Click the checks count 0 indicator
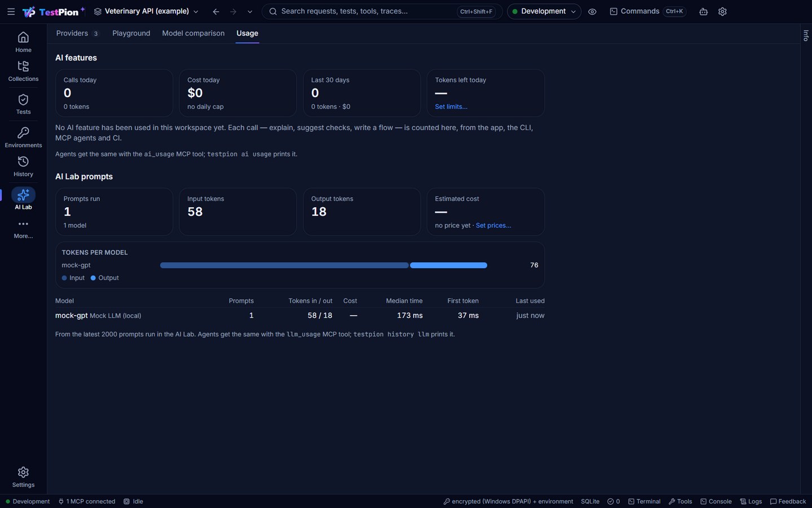Image resolution: width=812 pixels, height=508 pixels. [x=614, y=501]
